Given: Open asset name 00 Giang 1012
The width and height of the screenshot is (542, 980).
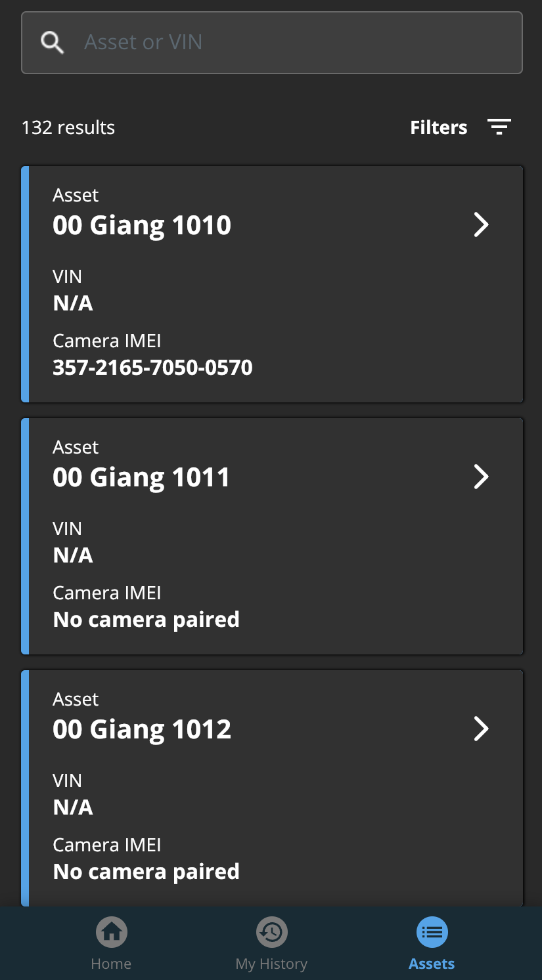Looking at the screenshot, I should (142, 729).
